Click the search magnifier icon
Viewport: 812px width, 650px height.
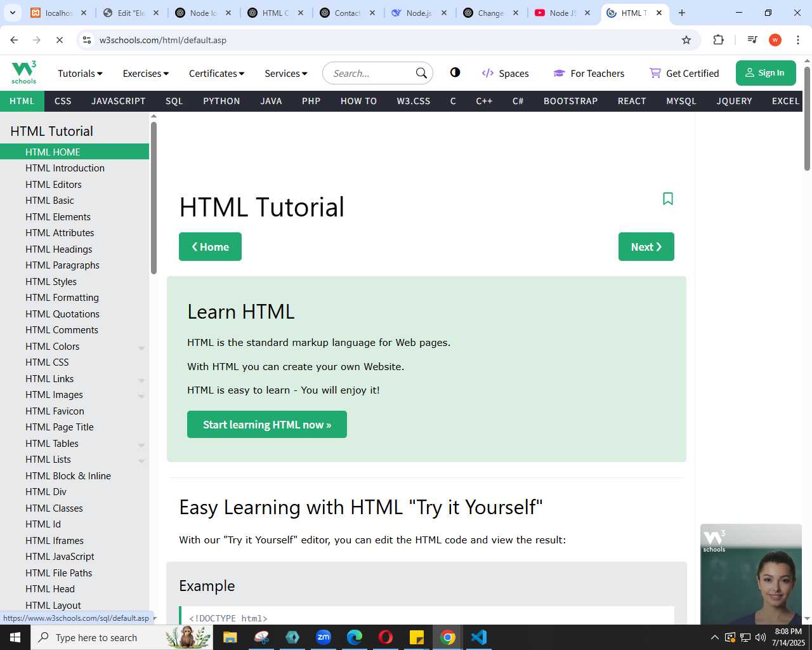pos(421,73)
